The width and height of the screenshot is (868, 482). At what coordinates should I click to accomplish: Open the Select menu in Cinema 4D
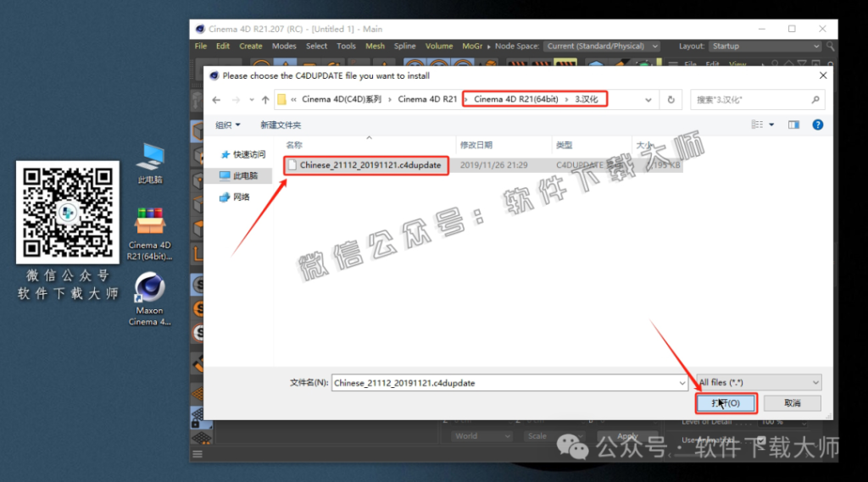coord(317,46)
